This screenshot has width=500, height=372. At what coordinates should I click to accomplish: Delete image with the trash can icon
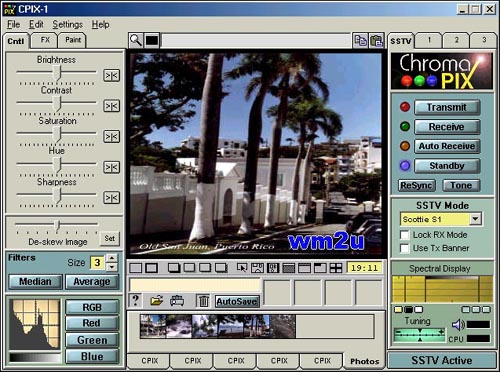pos(203,301)
